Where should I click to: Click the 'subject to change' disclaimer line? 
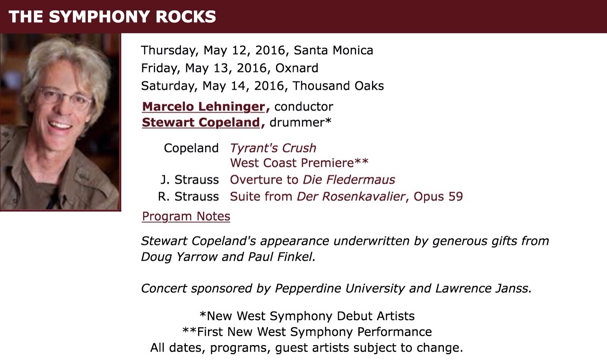[x=306, y=348]
